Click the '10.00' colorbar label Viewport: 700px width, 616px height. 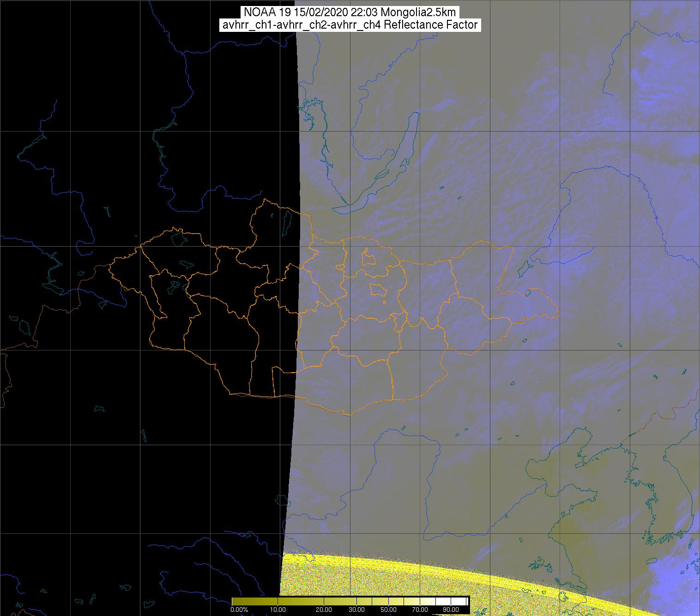pyautogui.click(x=278, y=610)
